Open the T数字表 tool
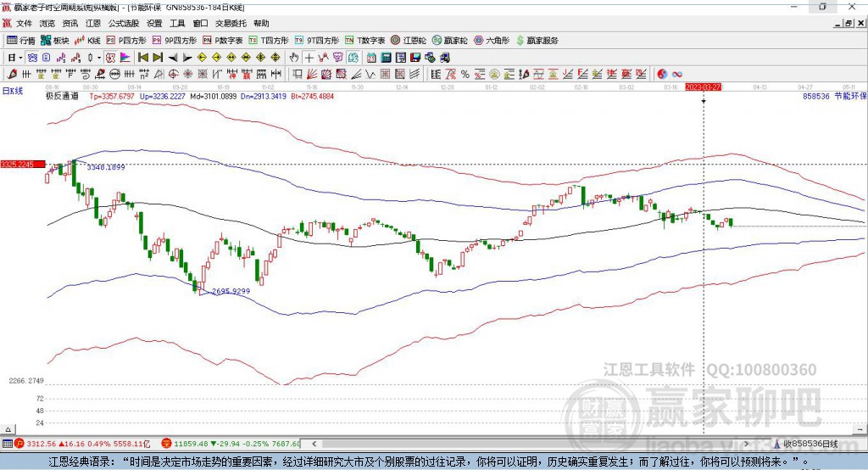 click(364, 41)
